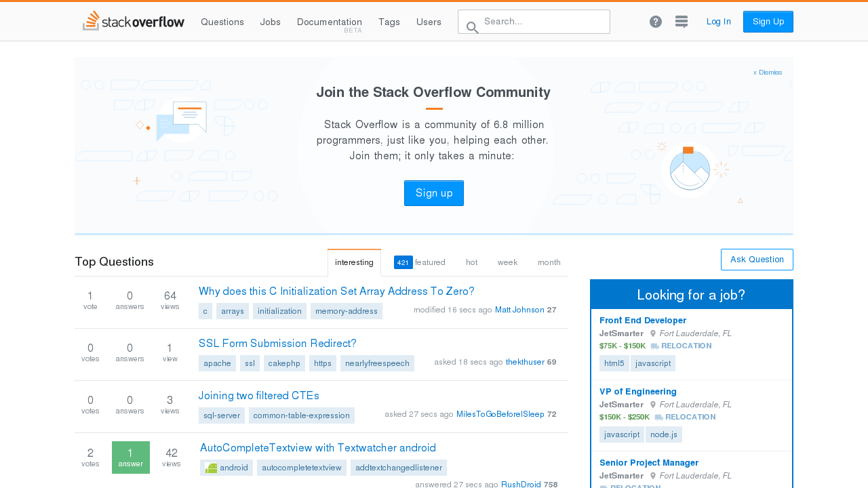
Task: Click the https tag
Action: (323, 363)
